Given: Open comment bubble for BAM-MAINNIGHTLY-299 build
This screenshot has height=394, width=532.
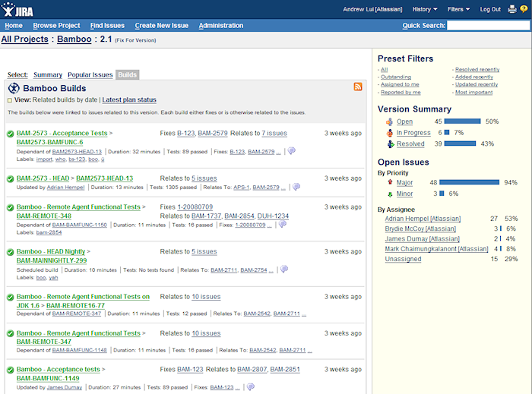Looking at the screenshot, I should (x=284, y=269).
